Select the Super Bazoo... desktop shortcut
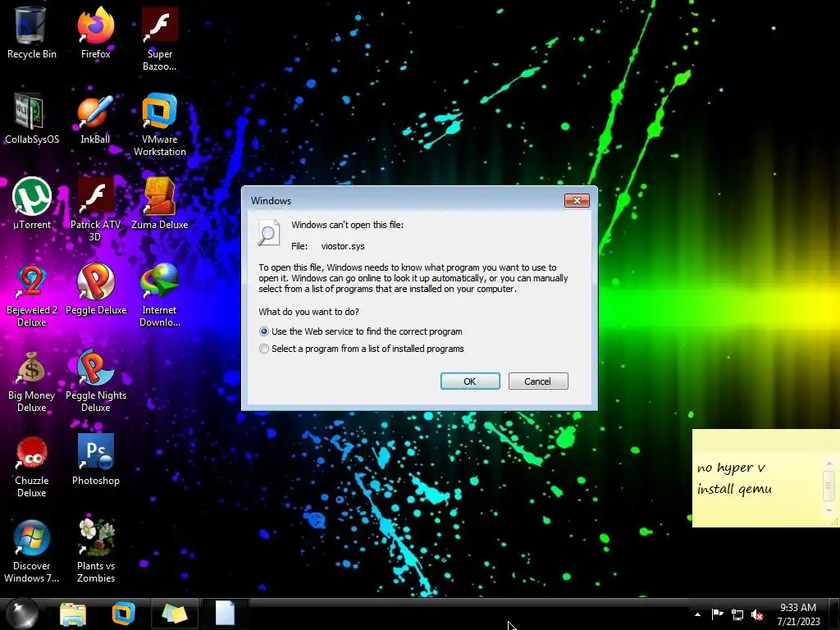Viewport: 840px width, 630px height. pyautogui.click(x=160, y=39)
